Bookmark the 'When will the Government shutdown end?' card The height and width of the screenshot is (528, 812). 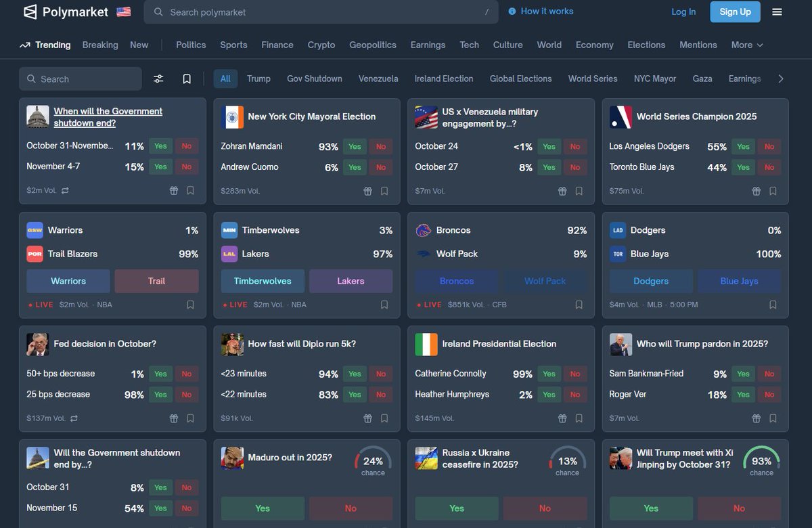(190, 191)
